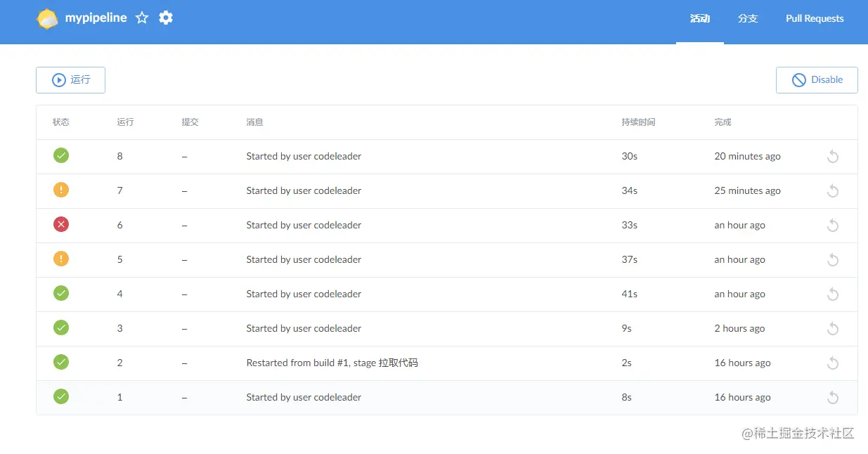Rerun build 2 with the replay icon
Image resolution: width=868 pixels, height=454 pixels.
[x=833, y=363]
